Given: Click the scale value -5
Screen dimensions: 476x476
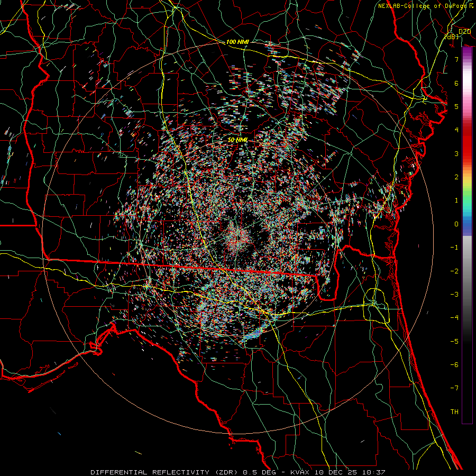Looking at the screenshot, I should click(454, 341).
